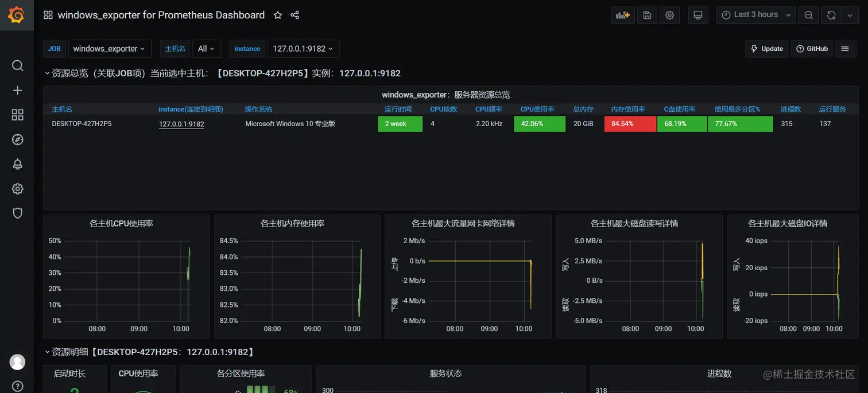Viewport: 868px width, 393px height.
Task: Click the Update link button
Action: point(767,49)
